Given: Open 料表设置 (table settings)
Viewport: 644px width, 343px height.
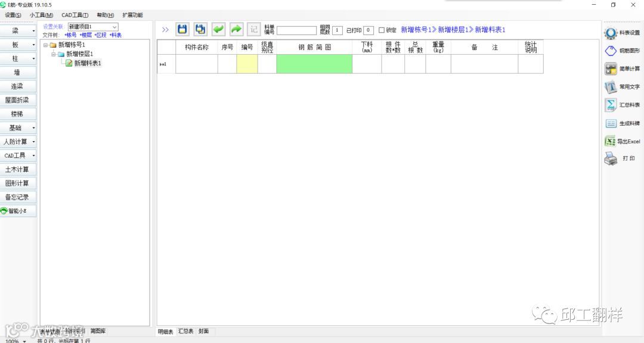Looking at the screenshot, I should click(x=622, y=33).
